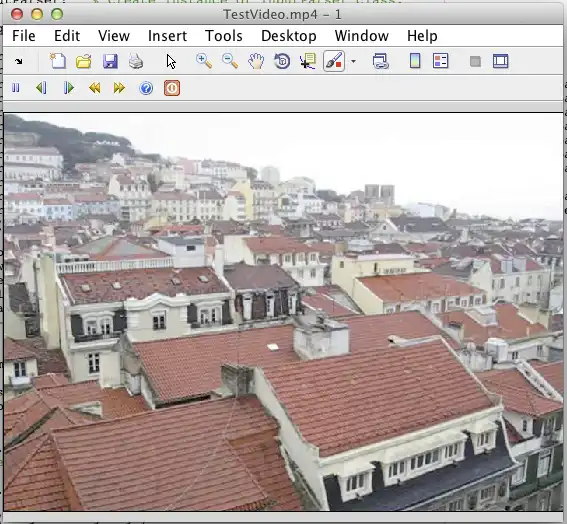Image resolution: width=567 pixels, height=524 pixels.
Task: Select the Pan hand tool
Action: pyautogui.click(x=256, y=61)
